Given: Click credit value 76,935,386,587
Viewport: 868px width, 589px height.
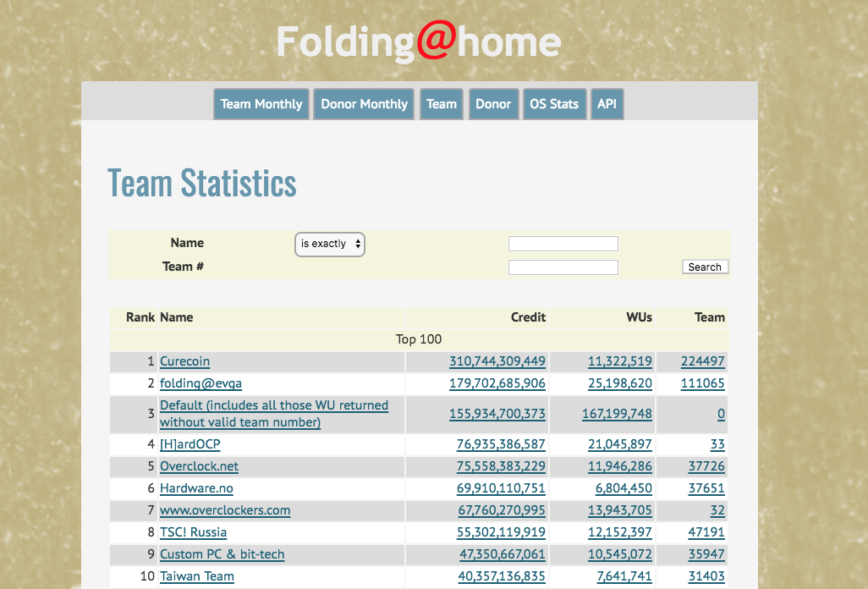Looking at the screenshot, I should 501,444.
